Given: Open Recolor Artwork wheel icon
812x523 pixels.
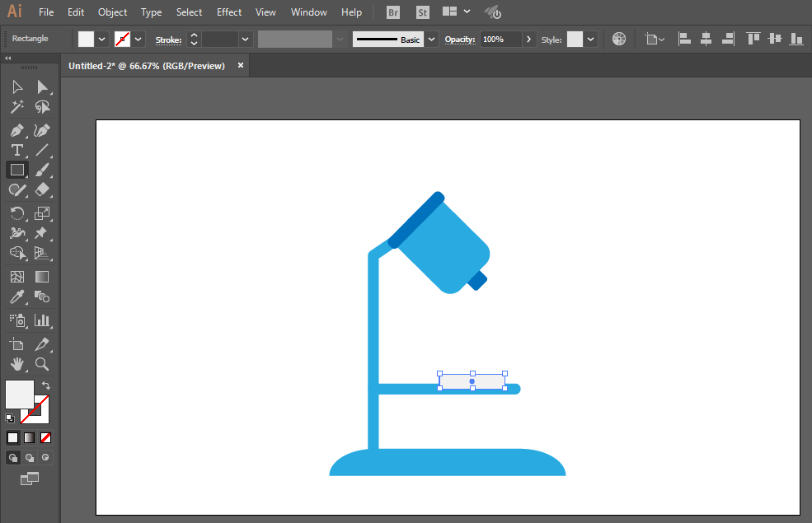Looking at the screenshot, I should 619,39.
